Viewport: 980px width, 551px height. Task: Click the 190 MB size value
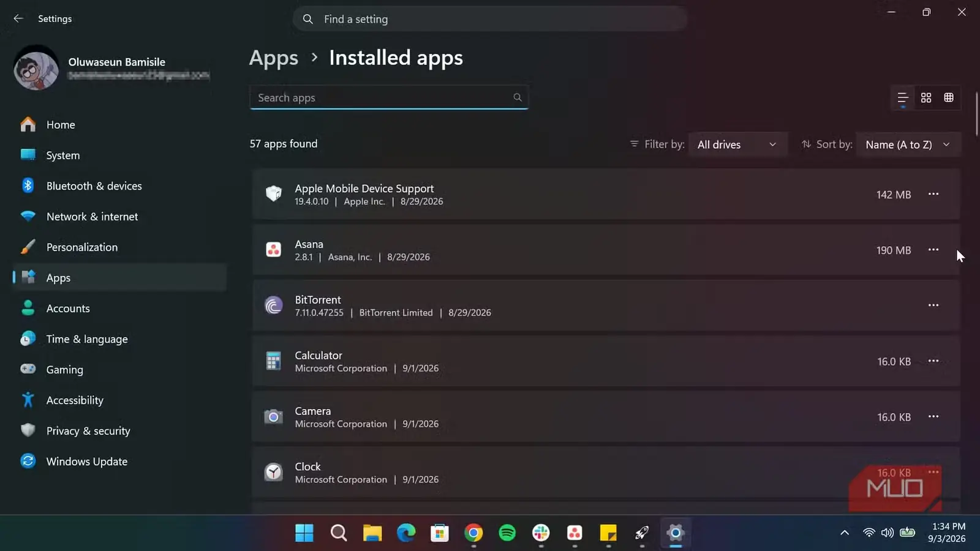(x=894, y=250)
